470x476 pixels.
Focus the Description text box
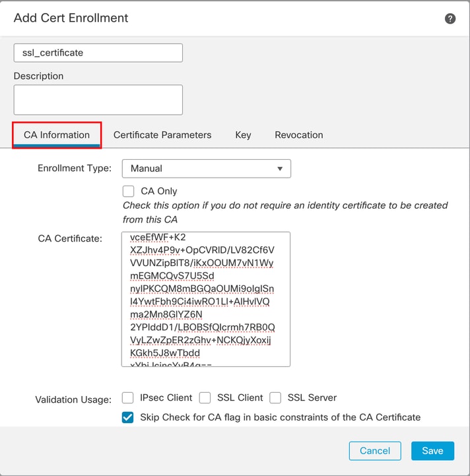(x=98, y=100)
